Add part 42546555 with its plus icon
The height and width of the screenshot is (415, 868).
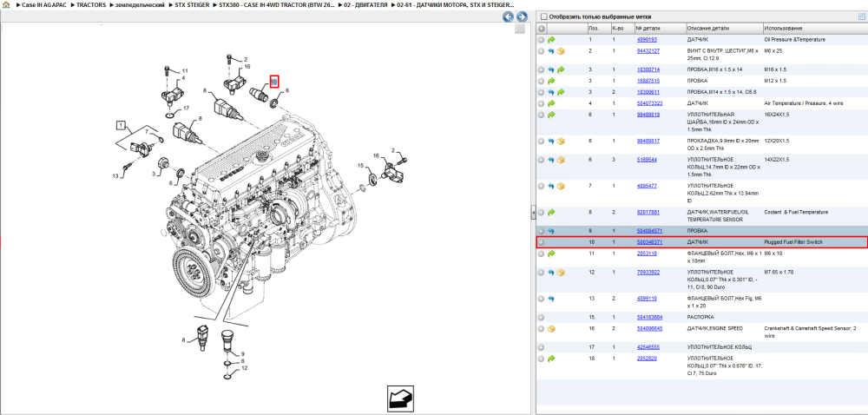[x=542, y=347]
